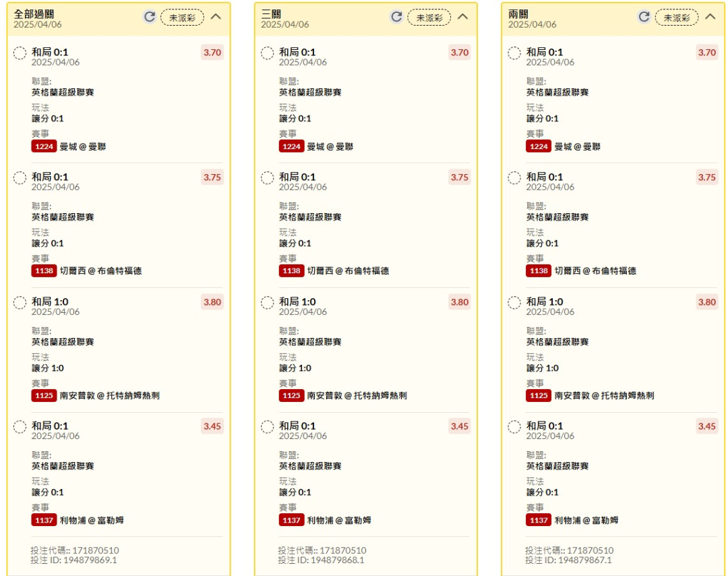Click match code 1138 in 三關
The image size is (728, 576).
click(x=292, y=271)
